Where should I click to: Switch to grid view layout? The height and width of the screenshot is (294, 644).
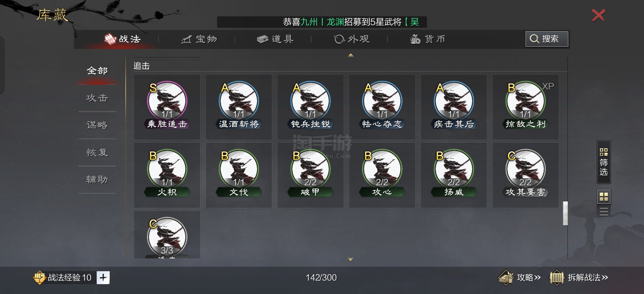(x=604, y=197)
